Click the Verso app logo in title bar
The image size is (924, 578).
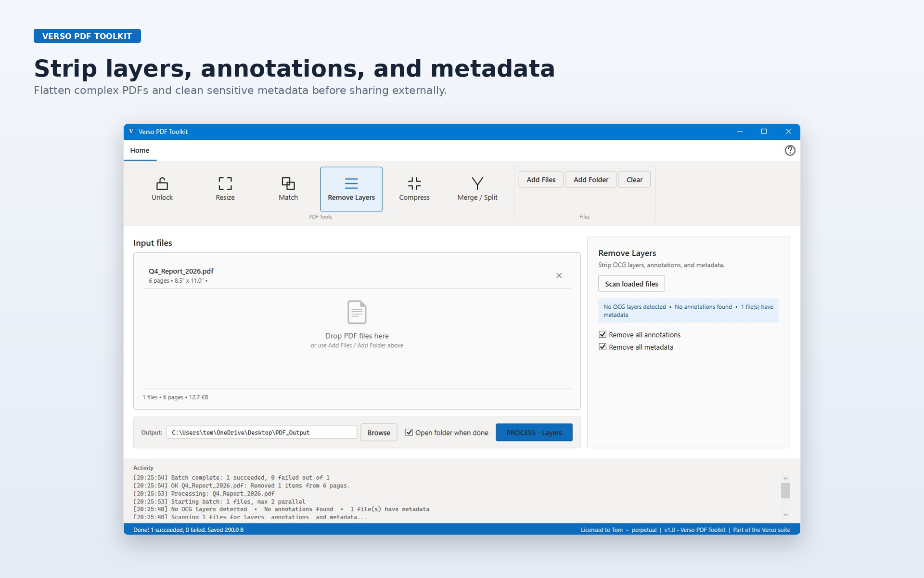pos(131,131)
